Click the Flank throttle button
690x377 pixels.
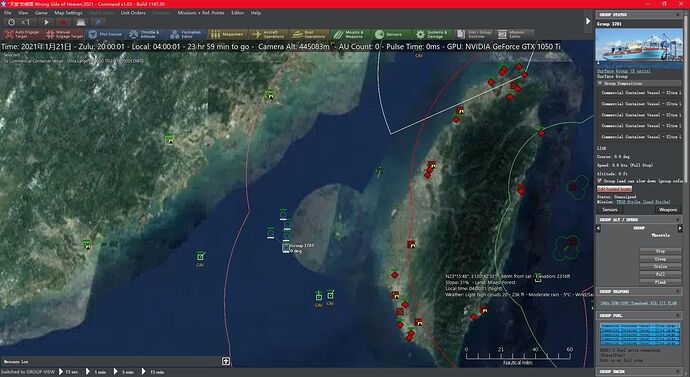tap(660, 282)
